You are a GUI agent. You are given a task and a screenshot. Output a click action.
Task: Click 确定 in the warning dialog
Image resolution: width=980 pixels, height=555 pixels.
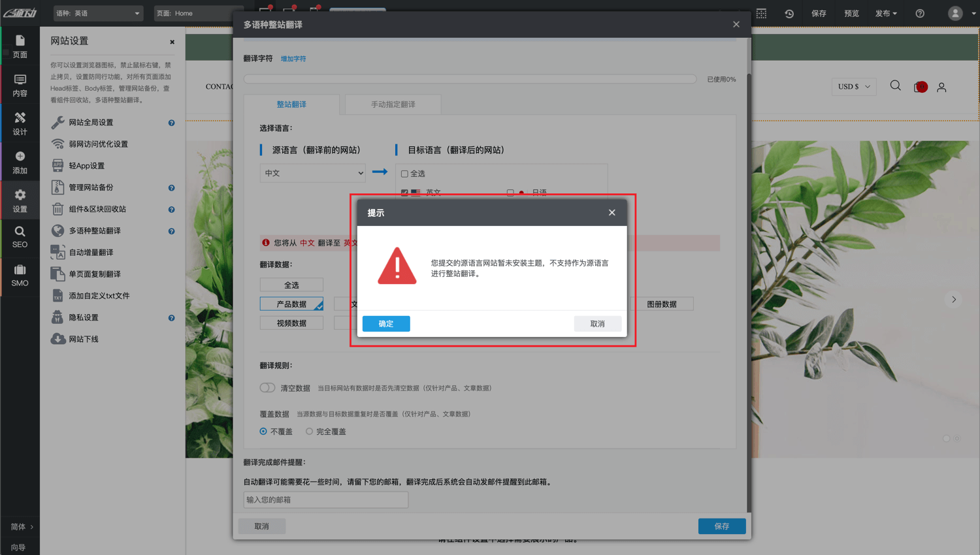point(385,323)
